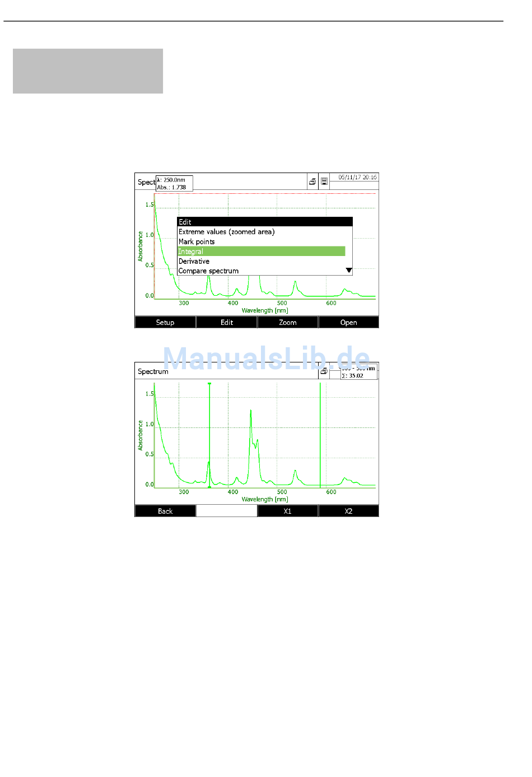Click the integral result 'Σ: 35.02'

(x=353, y=376)
